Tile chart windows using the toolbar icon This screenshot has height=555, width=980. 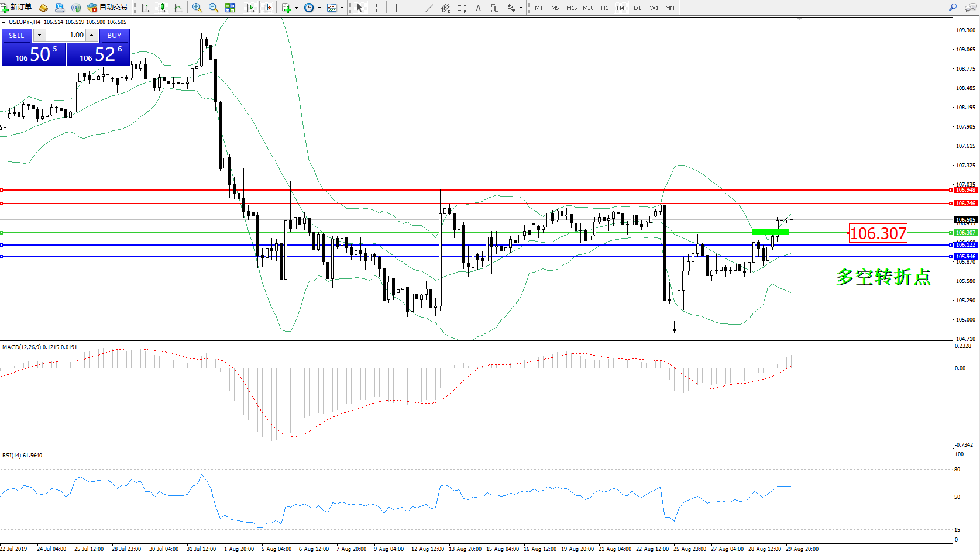[x=230, y=8]
